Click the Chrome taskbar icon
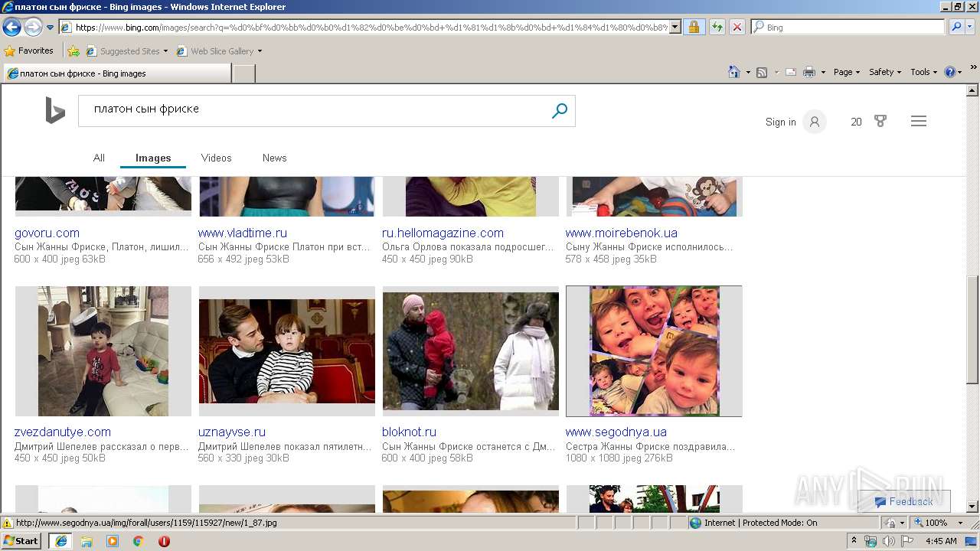This screenshot has height=551, width=980. [x=139, y=541]
